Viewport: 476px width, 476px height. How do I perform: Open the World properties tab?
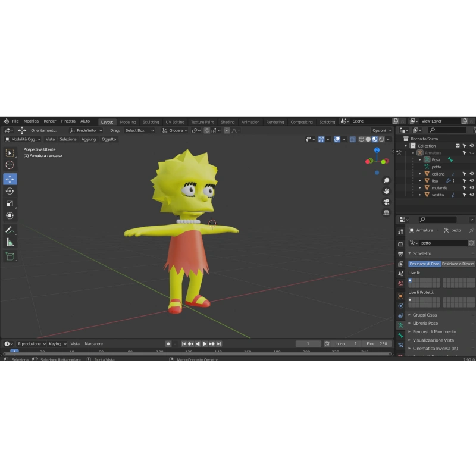400,284
